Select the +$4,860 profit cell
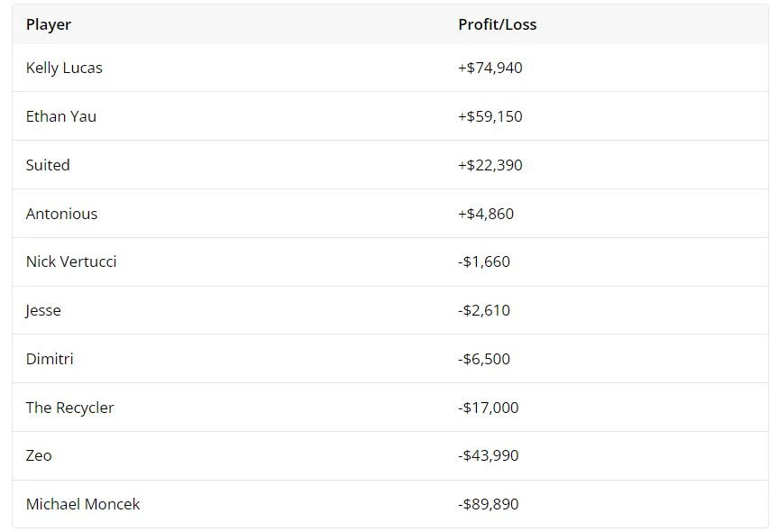The width and height of the screenshot is (778, 532). pos(486,214)
